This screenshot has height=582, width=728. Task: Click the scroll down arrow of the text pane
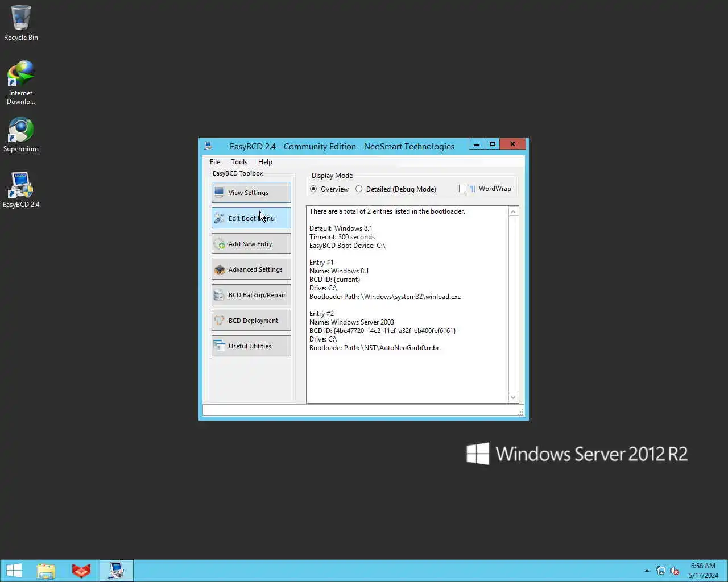[x=513, y=398]
